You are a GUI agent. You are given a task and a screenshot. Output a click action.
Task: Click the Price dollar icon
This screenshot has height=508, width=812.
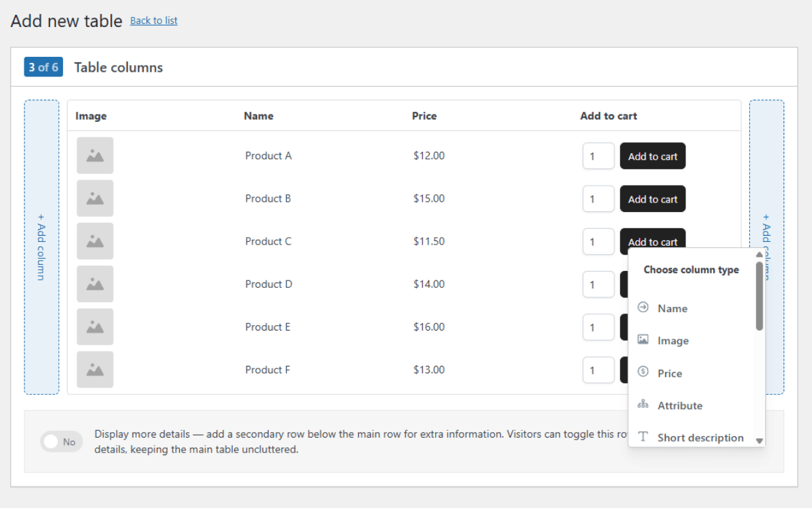click(x=643, y=373)
